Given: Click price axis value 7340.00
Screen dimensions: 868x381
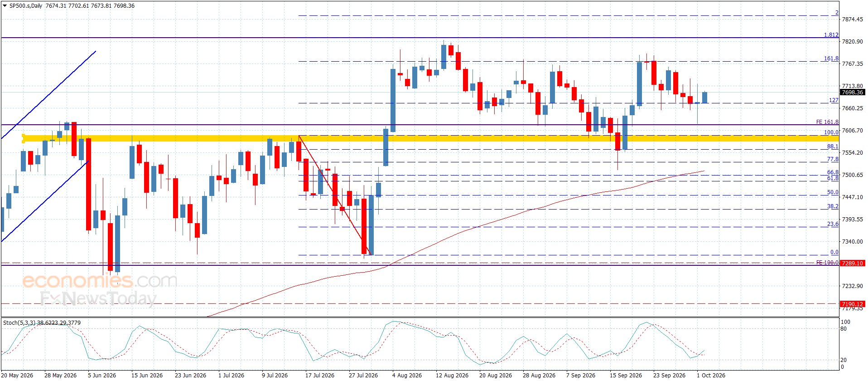Looking at the screenshot, I should click(x=852, y=241).
